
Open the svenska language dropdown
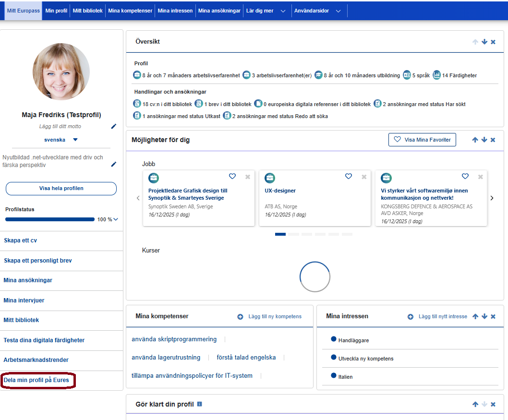click(75, 140)
